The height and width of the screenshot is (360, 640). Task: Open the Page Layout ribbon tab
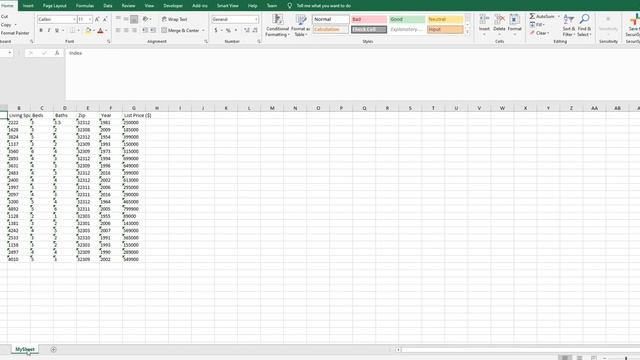[55, 6]
